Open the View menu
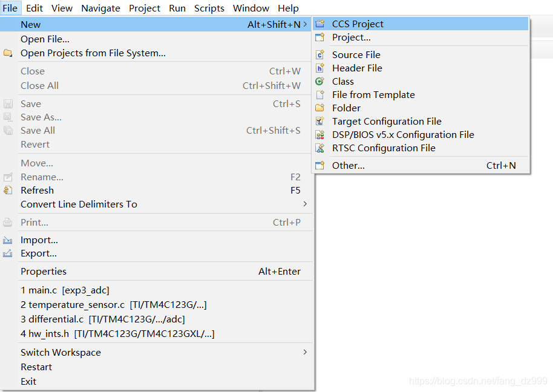 pyautogui.click(x=62, y=8)
